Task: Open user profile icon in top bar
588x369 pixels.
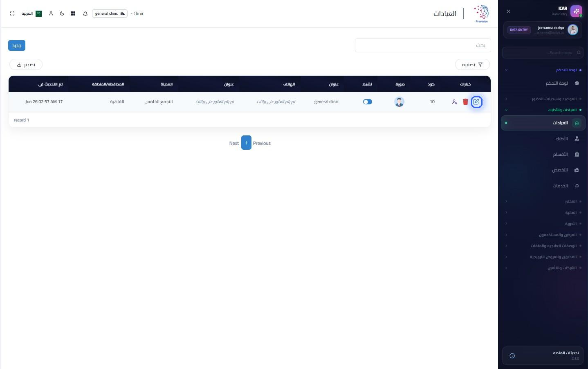Action: click(x=51, y=13)
